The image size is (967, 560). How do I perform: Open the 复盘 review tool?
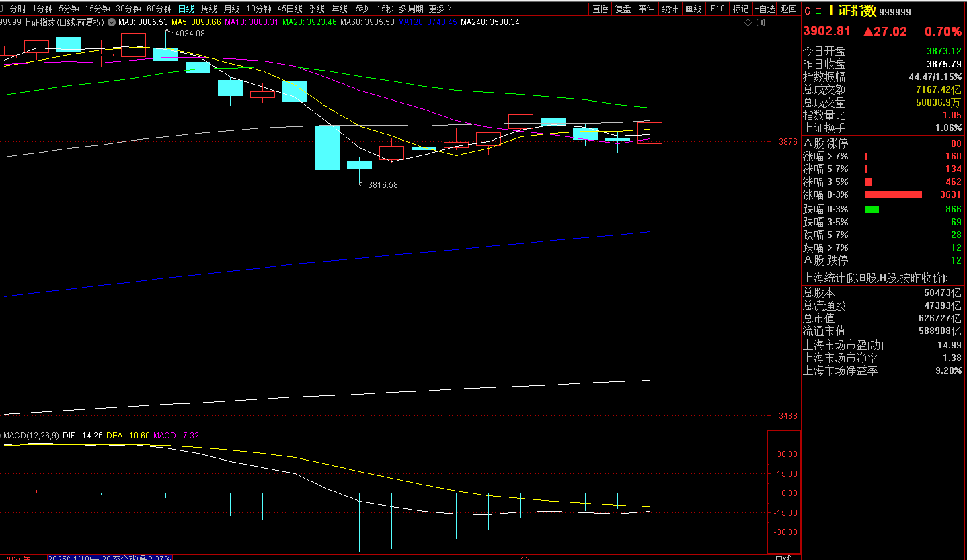pyautogui.click(x=623, y=9)
